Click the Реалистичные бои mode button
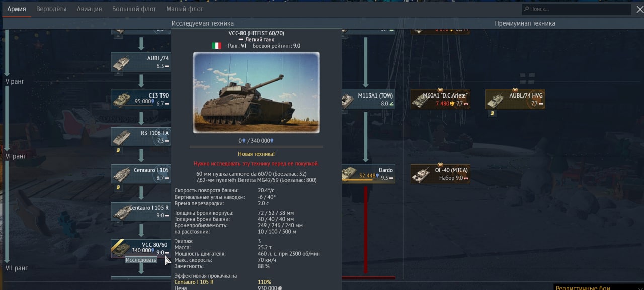 584,287
